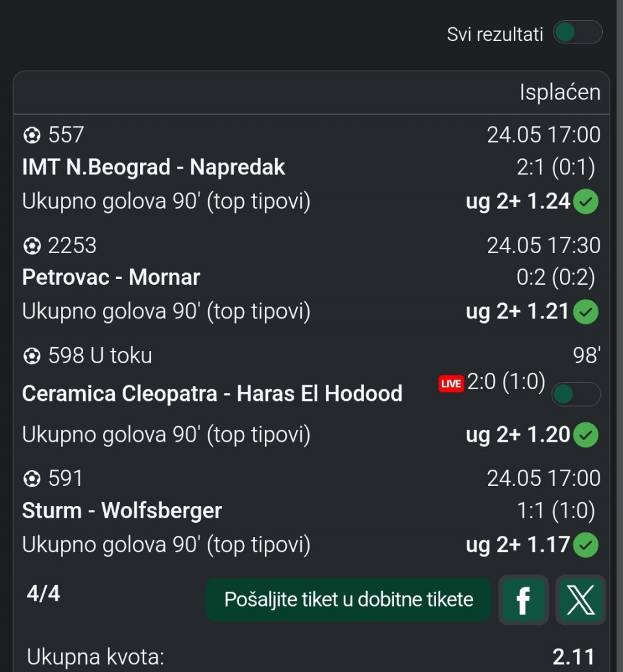Click the red LIVE badge

[x=451, y=383]
